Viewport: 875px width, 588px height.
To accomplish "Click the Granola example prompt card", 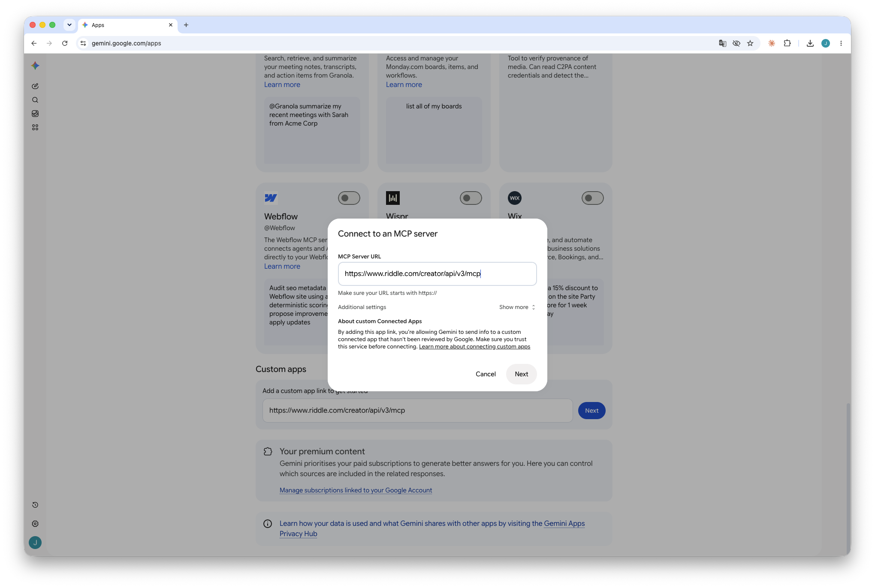I will click(312, 130).
